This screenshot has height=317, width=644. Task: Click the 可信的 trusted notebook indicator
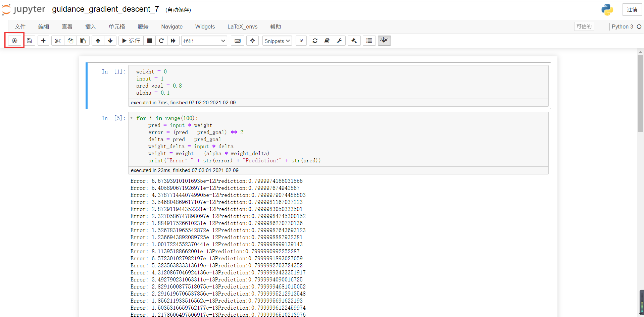point(584,27)
